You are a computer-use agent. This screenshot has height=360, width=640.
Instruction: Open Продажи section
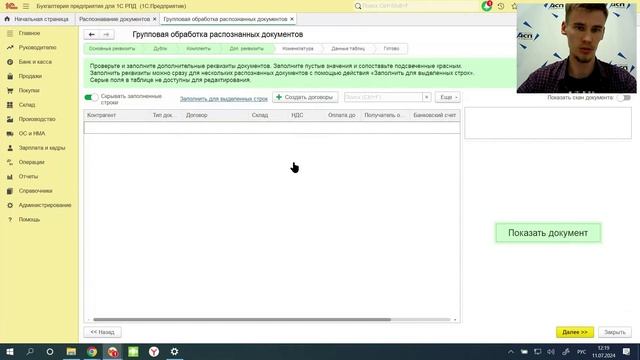[30, 76]
